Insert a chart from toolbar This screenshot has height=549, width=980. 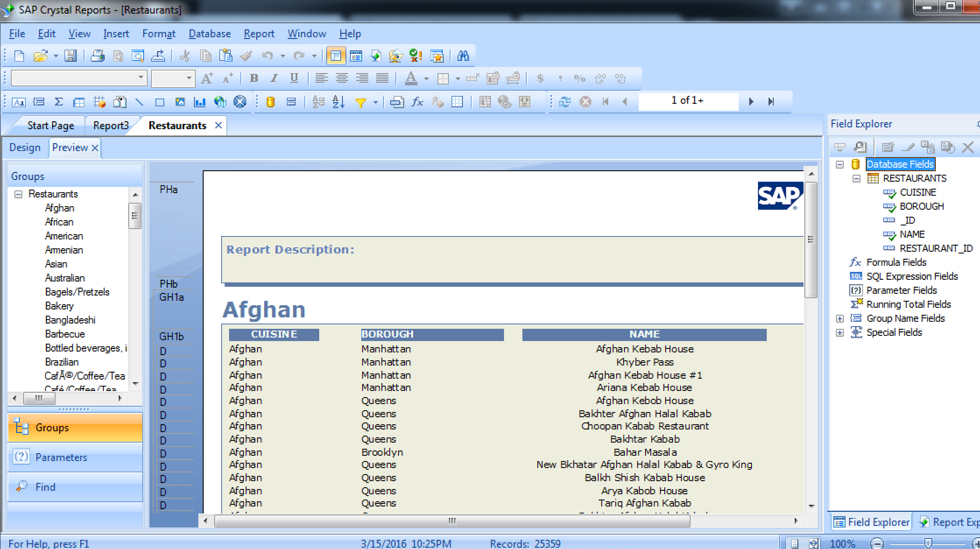[200, 102]
